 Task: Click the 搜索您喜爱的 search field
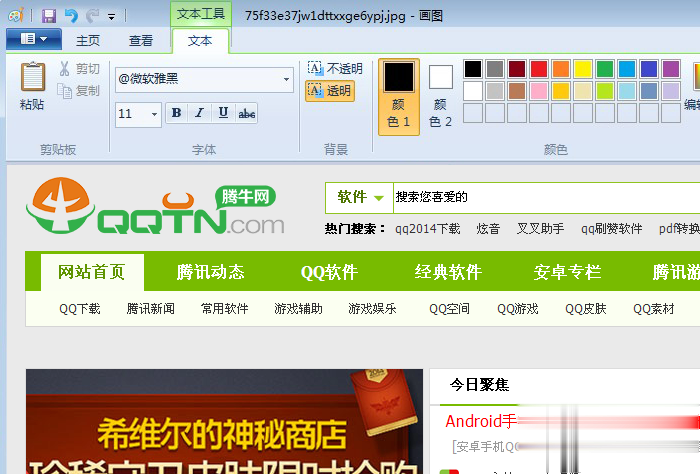pyautogui.click(x=547, y=197)
